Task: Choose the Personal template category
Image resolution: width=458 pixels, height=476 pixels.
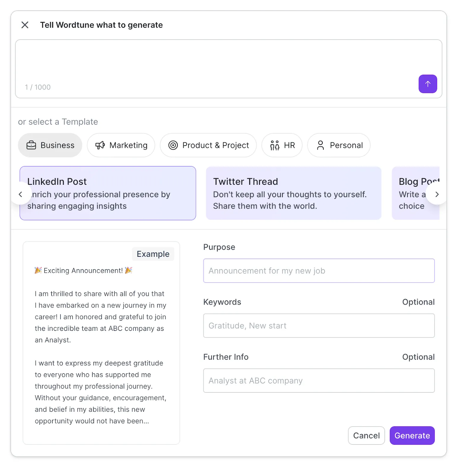Action: [x=339, y=145]
